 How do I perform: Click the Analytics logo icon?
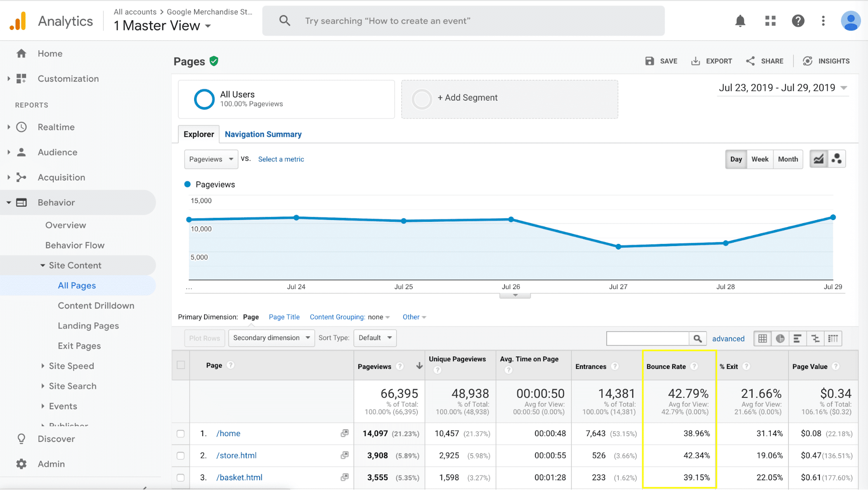18,21
